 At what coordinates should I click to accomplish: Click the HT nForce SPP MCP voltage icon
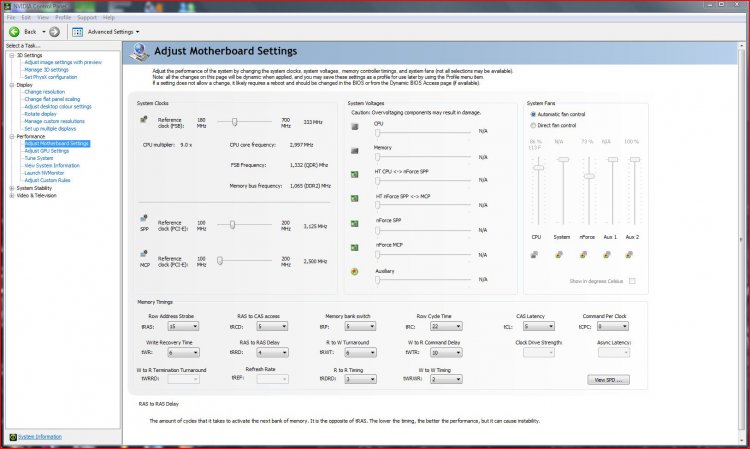coord(354,198)
